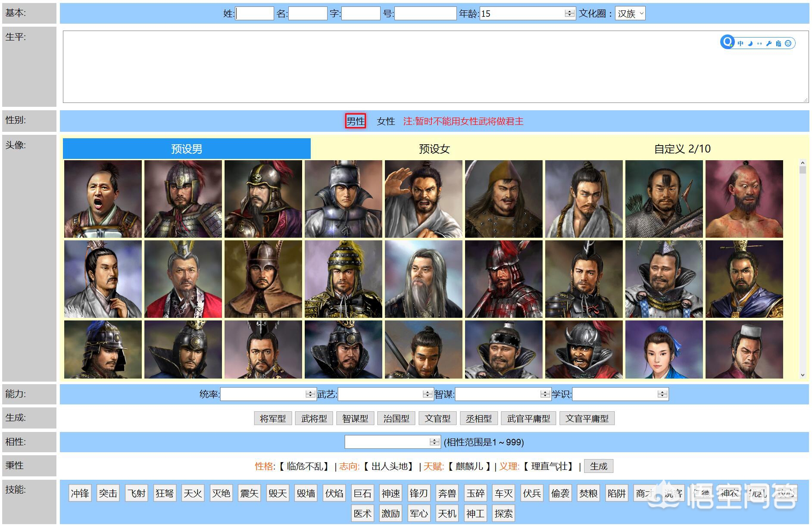
Task: Toggle the 锋刃 skill
Action: point(419,493)
